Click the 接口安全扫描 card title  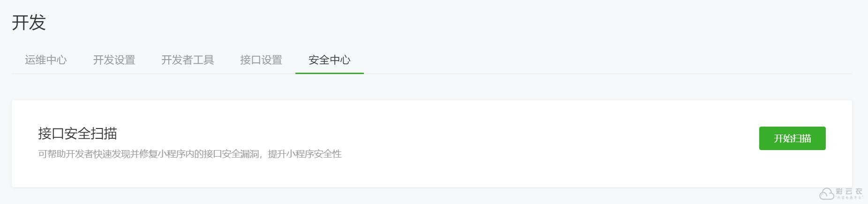77,134
